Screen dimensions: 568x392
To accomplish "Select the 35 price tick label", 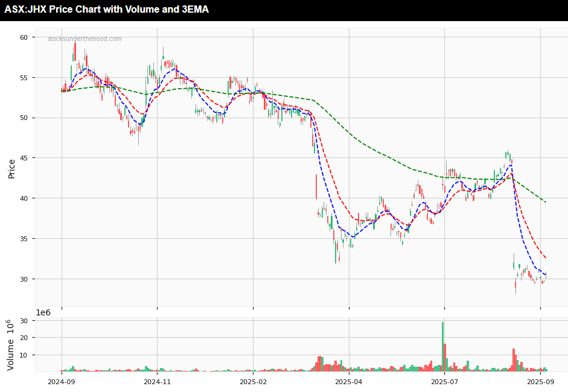I will tap(24, 239).
